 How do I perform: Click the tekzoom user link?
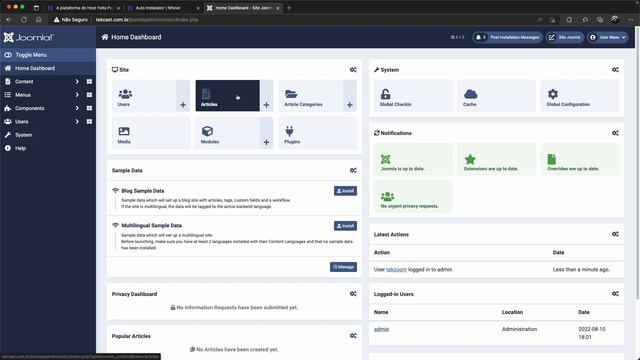(396, 269)
